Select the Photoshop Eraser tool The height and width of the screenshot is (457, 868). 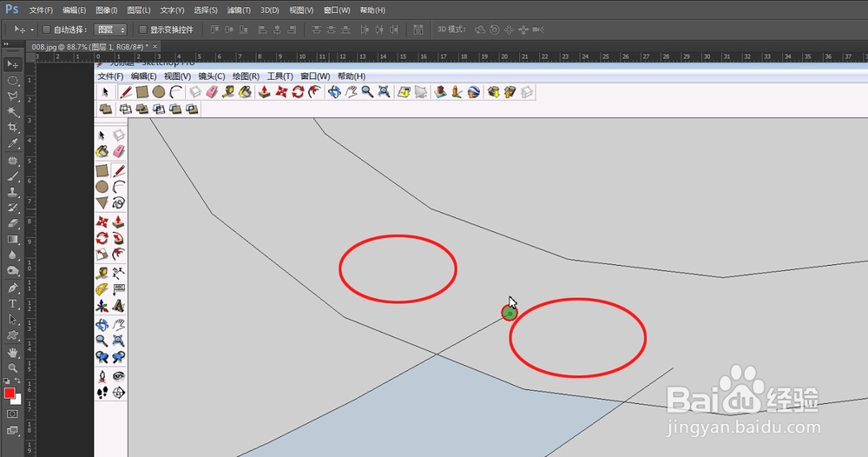pyautogui.click(x=13, y=223)
